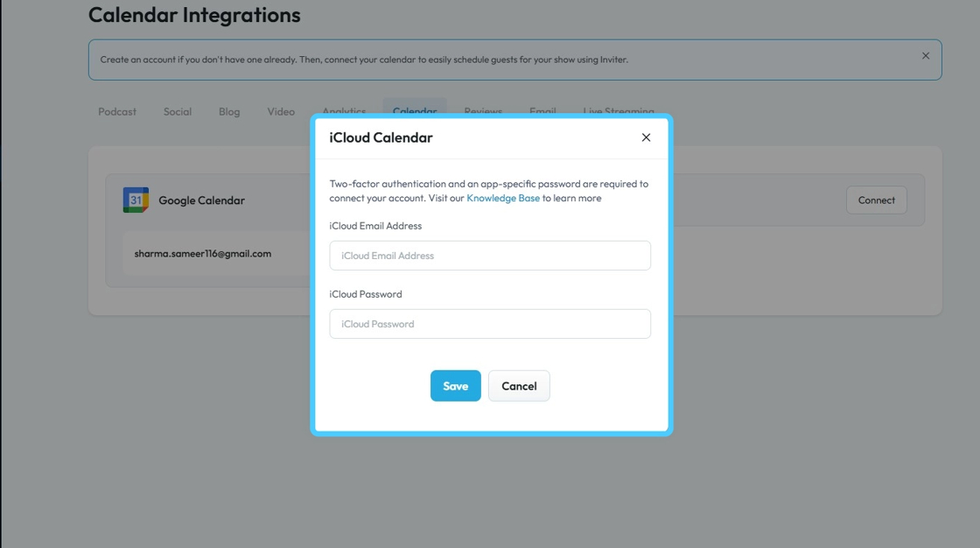Click the Google Calendar label text

point(201,200)
